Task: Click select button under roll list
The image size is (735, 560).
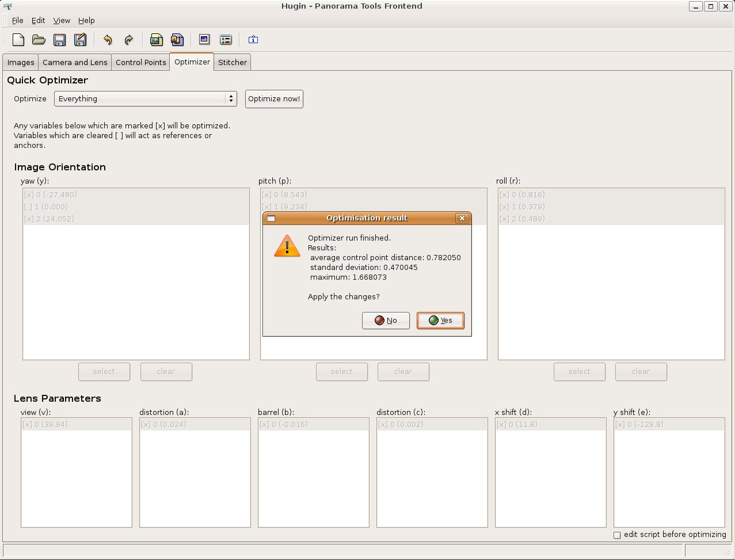Action: pyautogui.click(x=580, y=372)
